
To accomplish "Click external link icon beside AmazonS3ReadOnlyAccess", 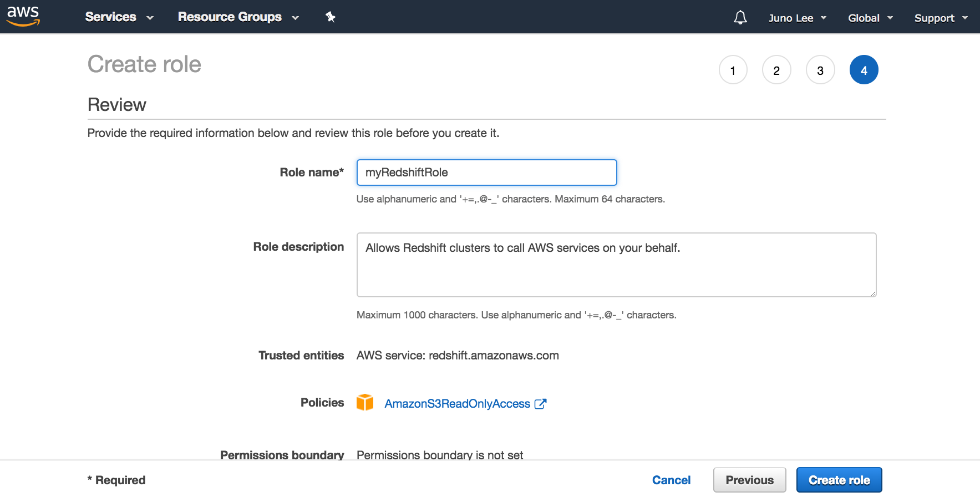I will 540,404.
